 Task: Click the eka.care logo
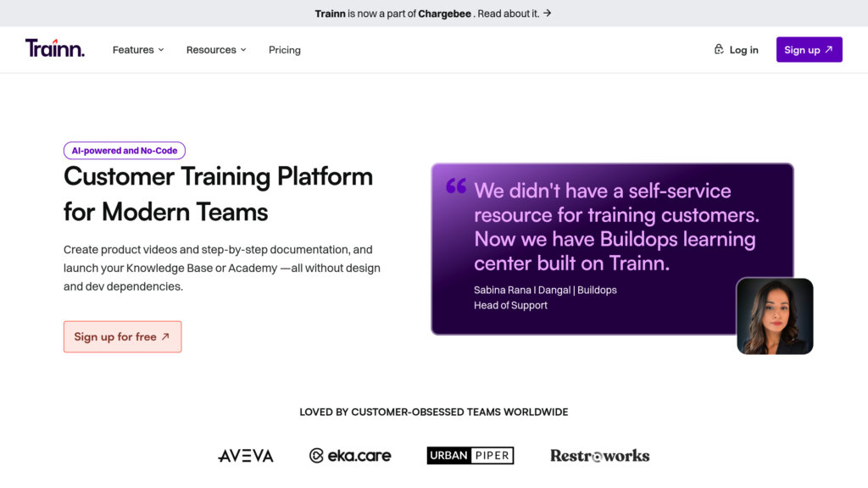[x=350, y=455]
